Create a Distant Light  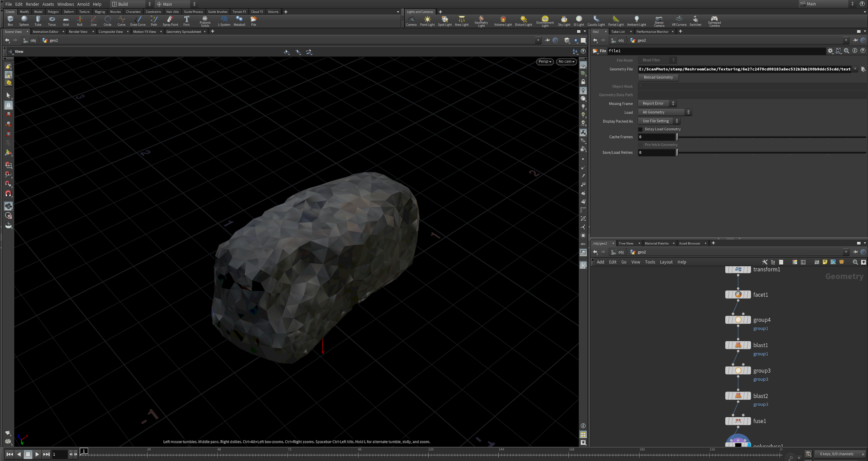tap(523, 21)
